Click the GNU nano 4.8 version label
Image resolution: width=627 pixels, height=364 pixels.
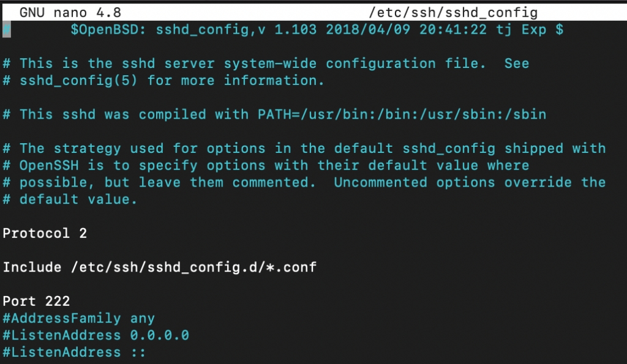pyautogui.click(x=70, y=12)
